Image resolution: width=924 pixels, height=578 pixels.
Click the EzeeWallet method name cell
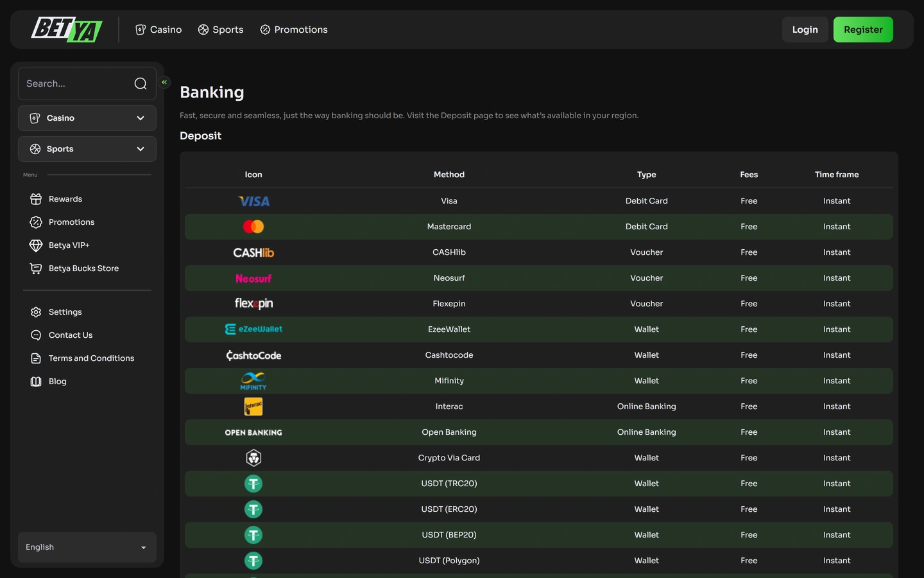(x=449, y=329)
